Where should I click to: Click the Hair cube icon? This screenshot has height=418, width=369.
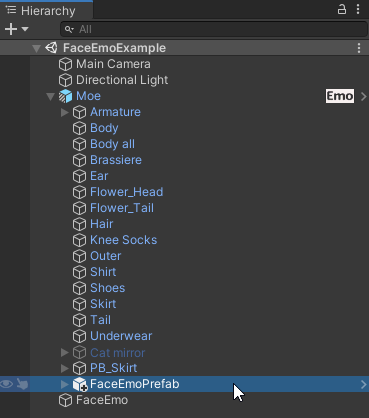(x=79, y=224)
